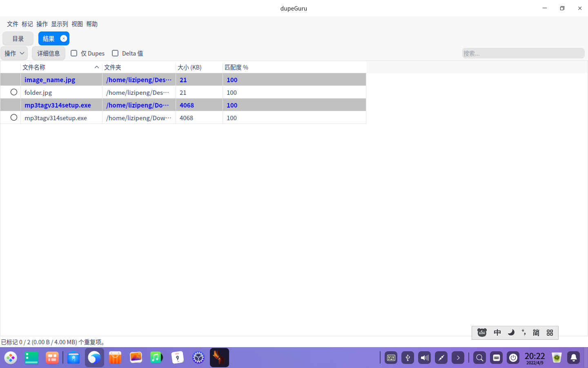Select the image_name.jpg reference row

(183, 80)
